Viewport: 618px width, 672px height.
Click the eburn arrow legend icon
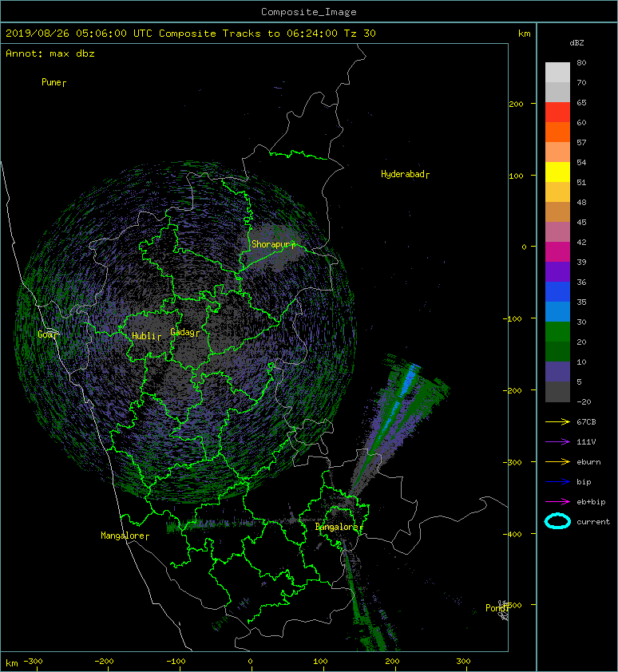point(557,461)
